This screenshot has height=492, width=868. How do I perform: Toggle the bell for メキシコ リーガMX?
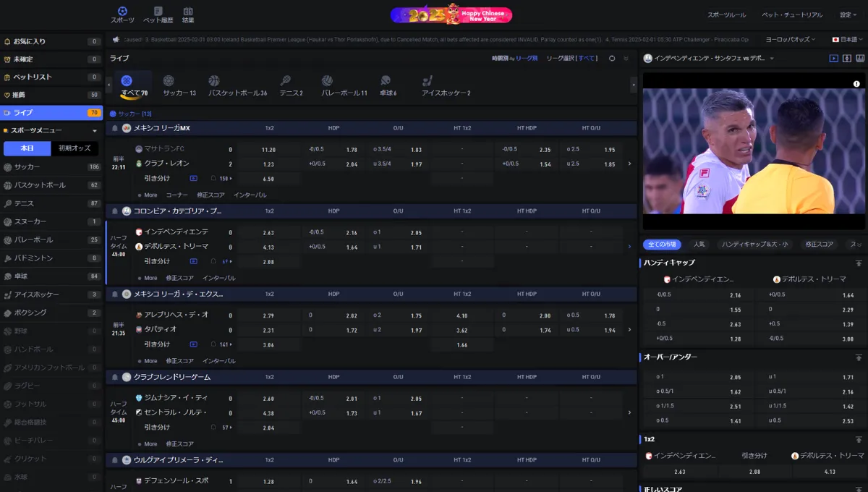click(115, 128)
